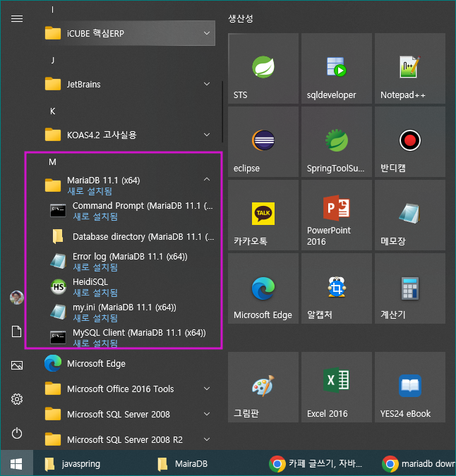Open the STS tile

pos(263,68)
